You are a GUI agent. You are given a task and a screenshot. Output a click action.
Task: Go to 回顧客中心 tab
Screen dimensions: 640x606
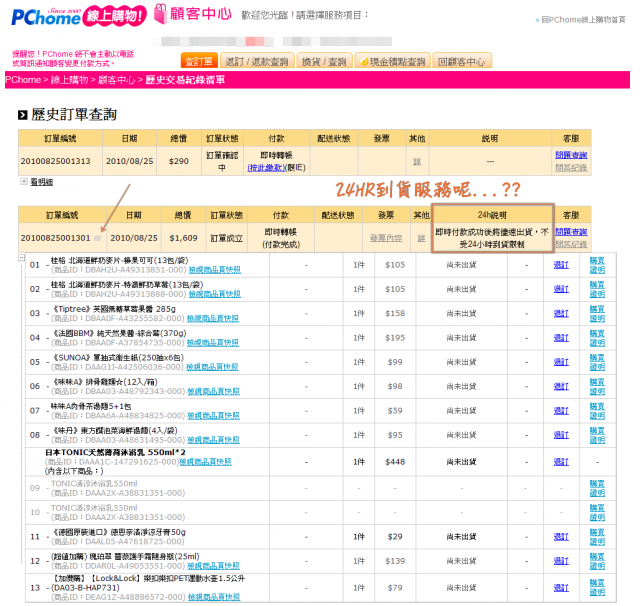click(x=462, y=61)
